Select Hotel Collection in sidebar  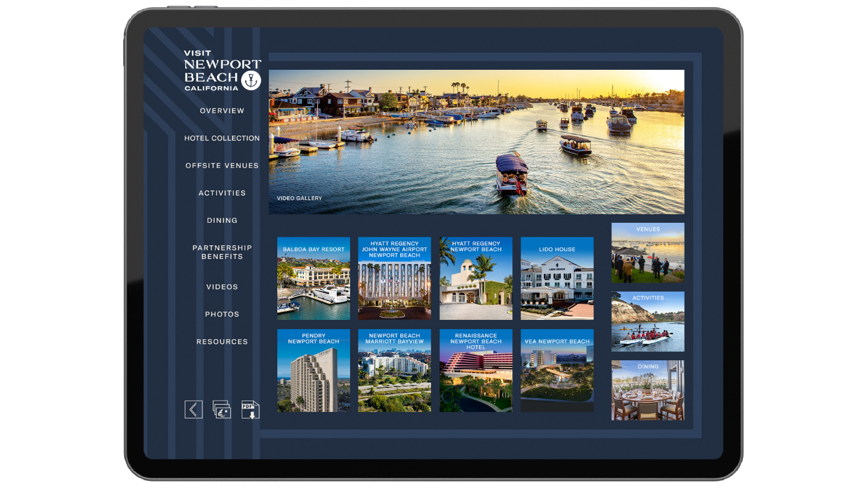pos(222,138)
